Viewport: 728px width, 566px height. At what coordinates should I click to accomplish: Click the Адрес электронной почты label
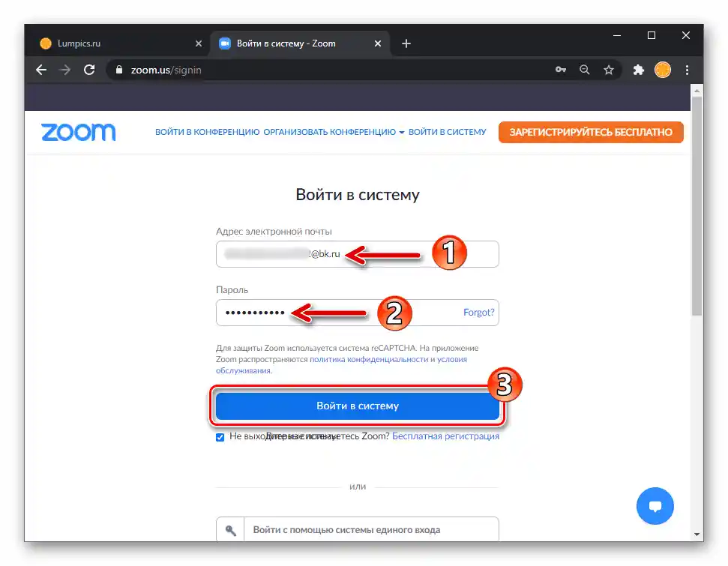[x=274, y=231]
